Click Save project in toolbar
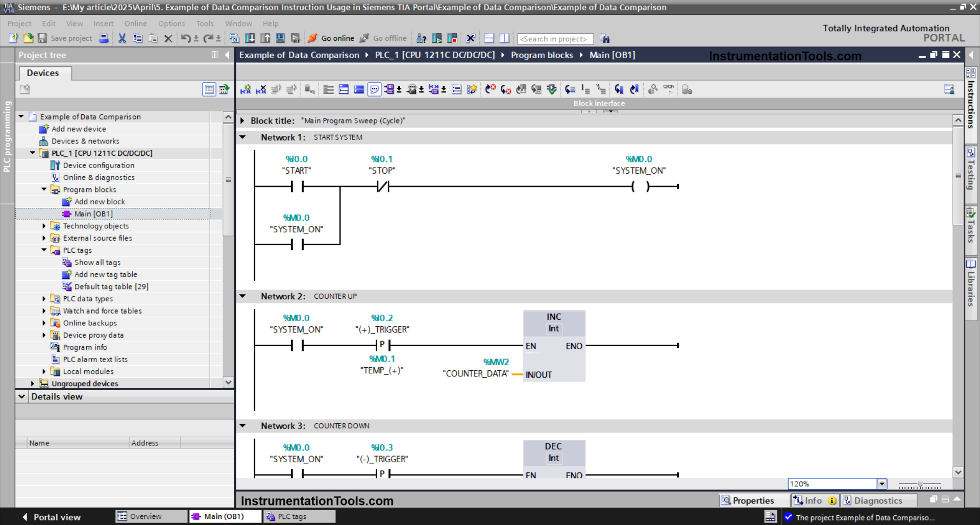This screenshot has width=980, height=525. (65, 38)
